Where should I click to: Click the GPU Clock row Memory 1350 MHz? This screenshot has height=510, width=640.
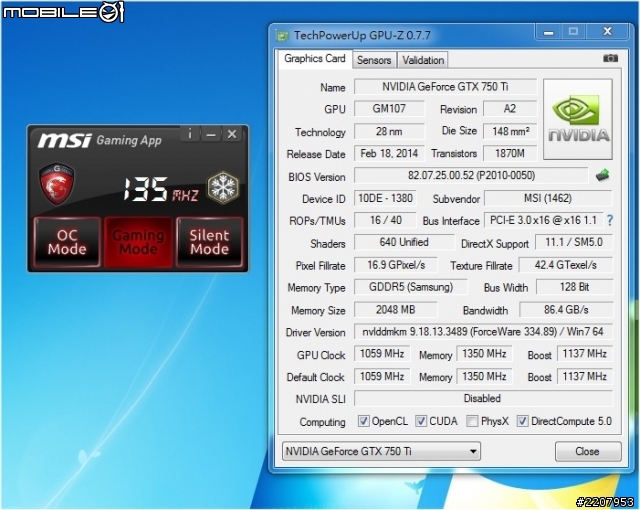tap(484, 354)
